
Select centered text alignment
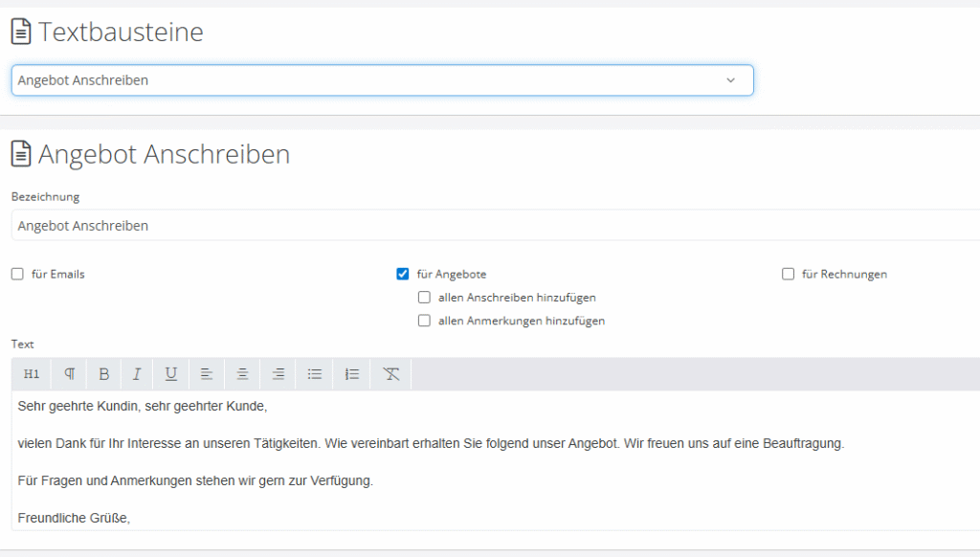(242, 373)
